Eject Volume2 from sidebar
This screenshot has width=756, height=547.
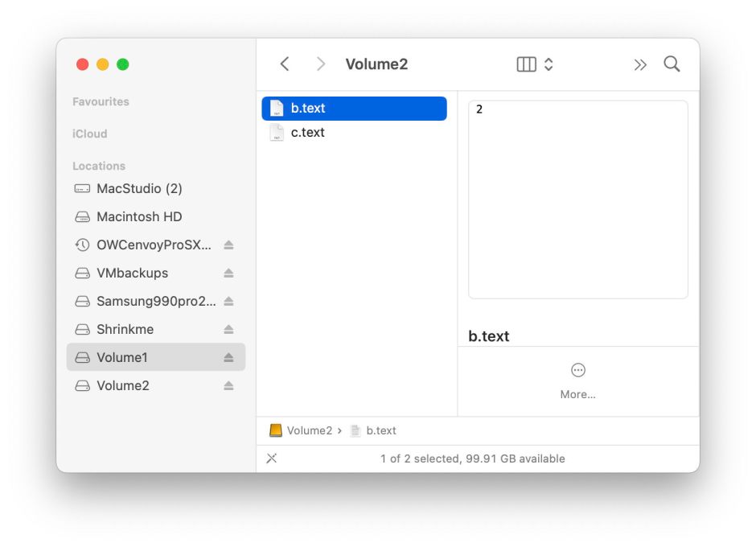click(x=228, y=385)
